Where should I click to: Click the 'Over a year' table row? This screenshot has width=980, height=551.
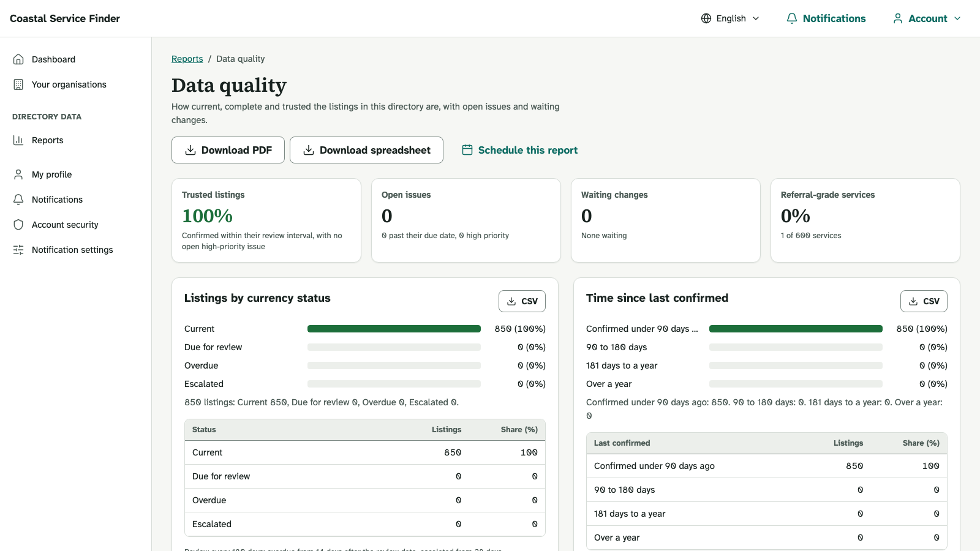click(767, 538)
